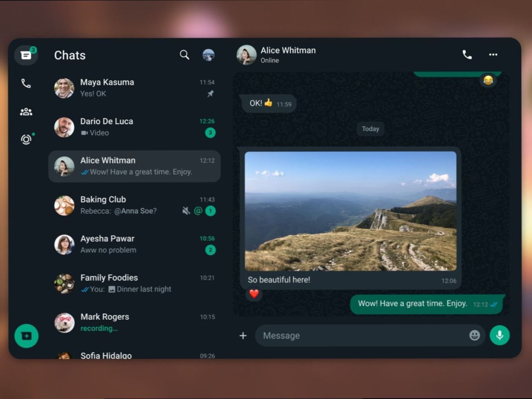The height and width of the screenshot is (399, 532).
Task: Click Mark Rogers' dog avatar
Action: tap(64, 323)
